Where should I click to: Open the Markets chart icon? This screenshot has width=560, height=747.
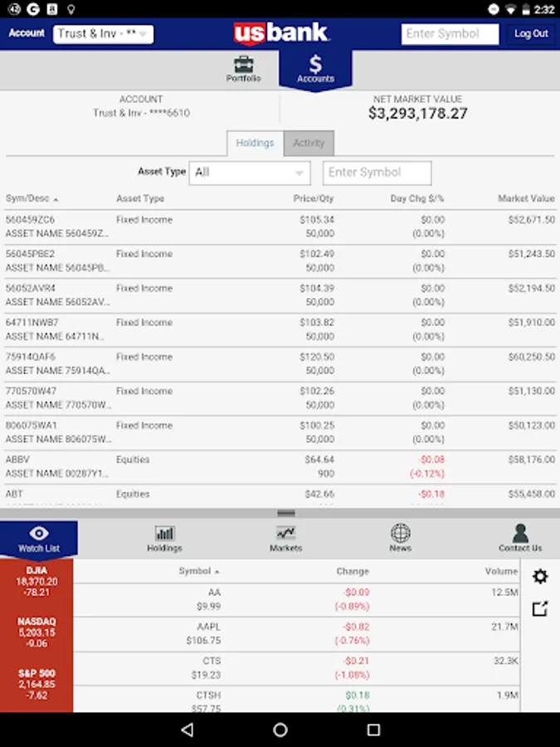click(x=285, y=539)
